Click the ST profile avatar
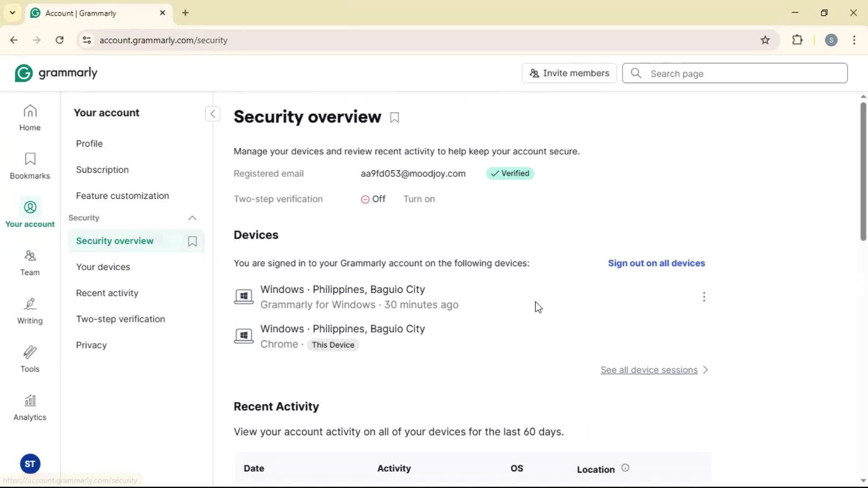The height and width of the screenshot is (488, 868). pos(30,464)
